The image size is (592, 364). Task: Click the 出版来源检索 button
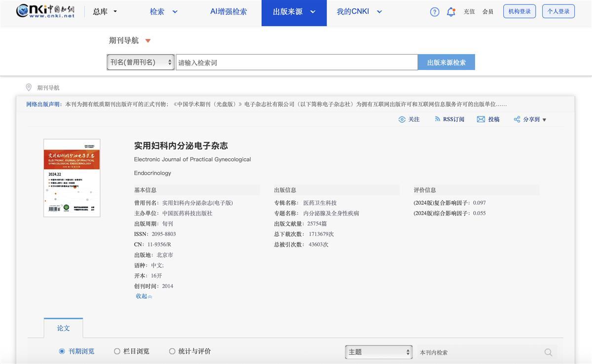point(446,62)
